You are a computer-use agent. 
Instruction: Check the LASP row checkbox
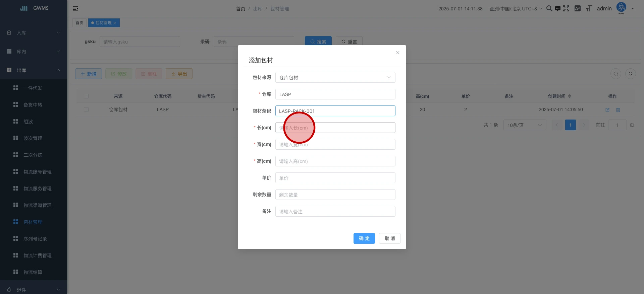tap(86, 109)
